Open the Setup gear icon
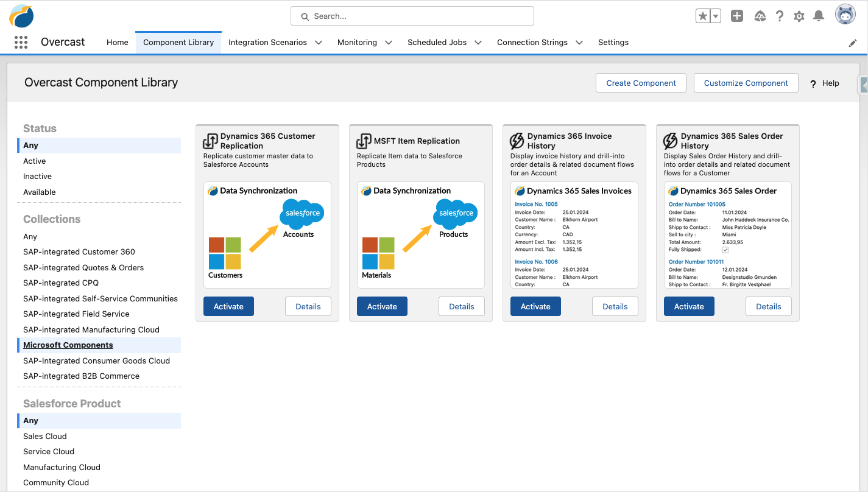 (x=799, y=16)
